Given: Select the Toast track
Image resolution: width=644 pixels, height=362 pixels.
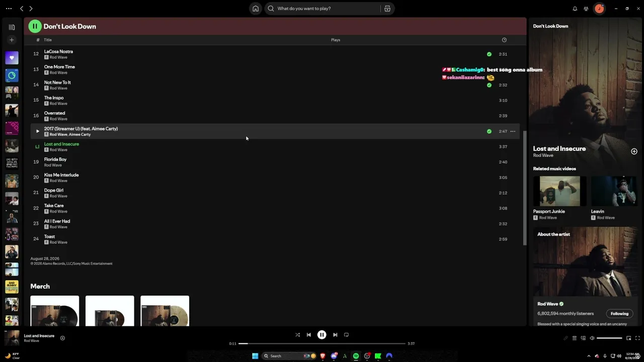Looking at the screenshot, I should tap(275, 239).
